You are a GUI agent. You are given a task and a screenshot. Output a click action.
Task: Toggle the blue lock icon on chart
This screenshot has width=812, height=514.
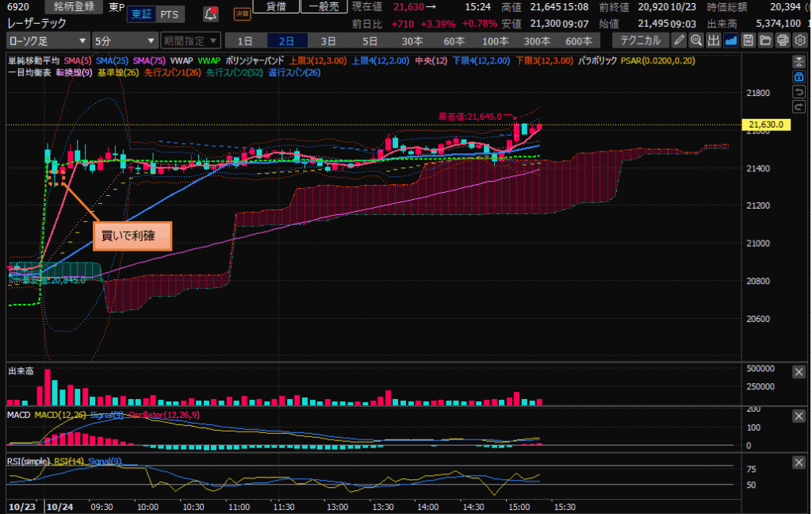(799, 76)
